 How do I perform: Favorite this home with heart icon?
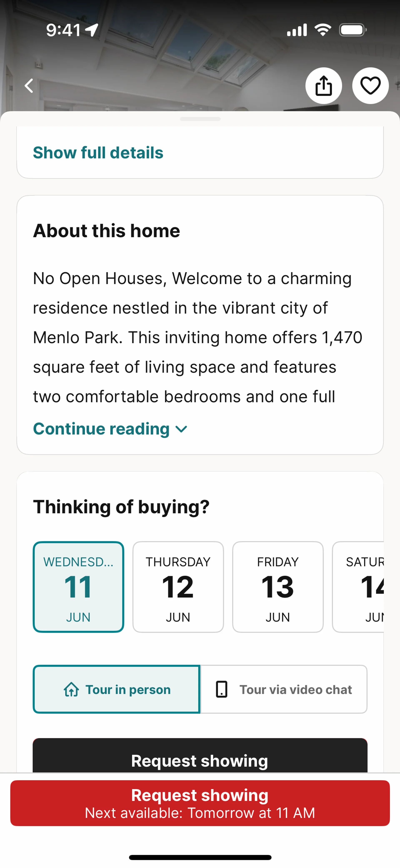[370, 86]
